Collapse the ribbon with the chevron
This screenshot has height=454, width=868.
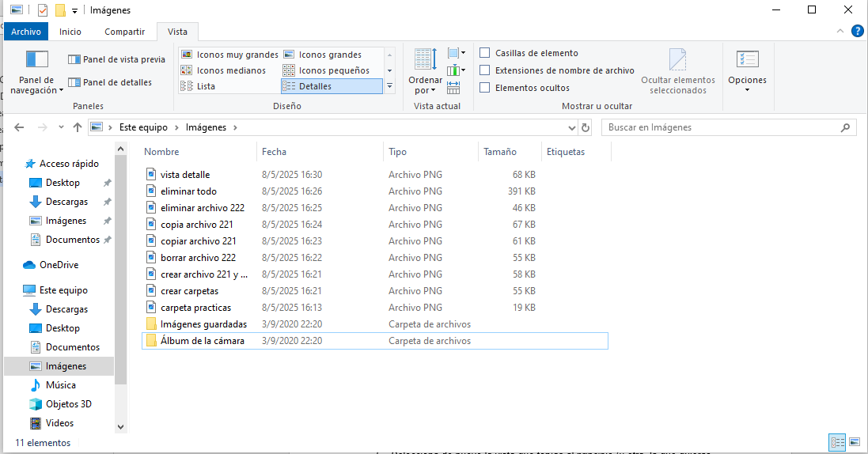tap(840, 32)
